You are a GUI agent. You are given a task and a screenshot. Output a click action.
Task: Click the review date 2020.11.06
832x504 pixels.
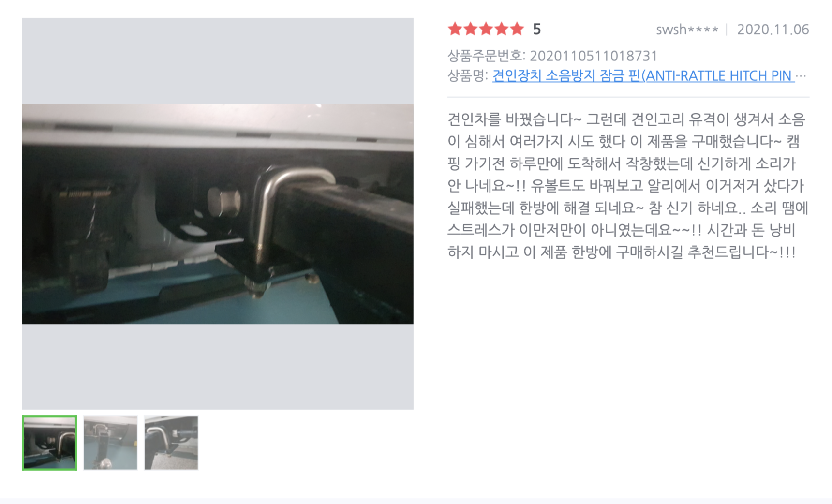click(773, 30)
